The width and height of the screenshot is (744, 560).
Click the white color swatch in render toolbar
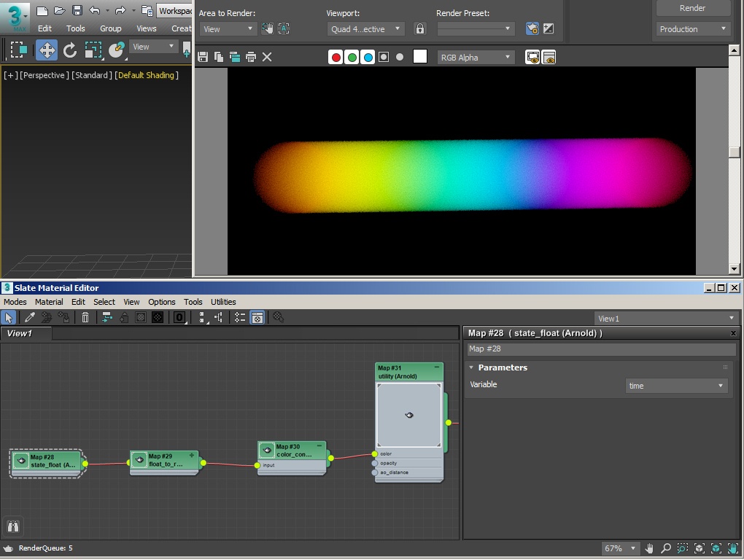[420, 57]
